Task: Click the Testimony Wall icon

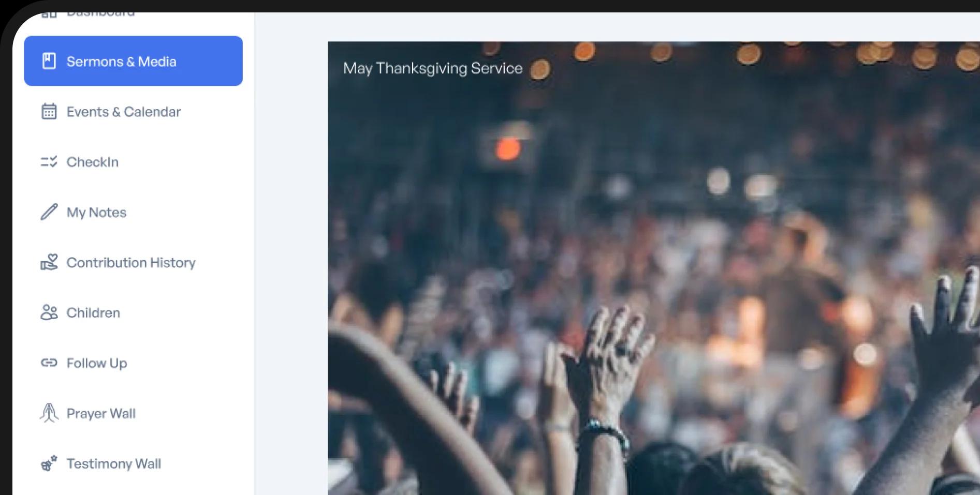Action: (x=49, y=463)
